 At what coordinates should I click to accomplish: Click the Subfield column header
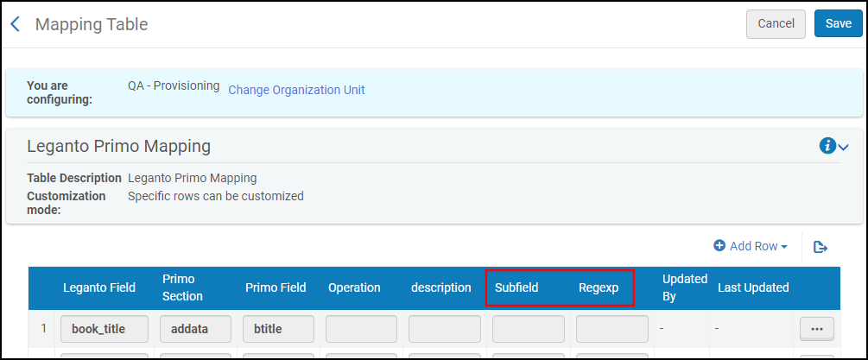pyautogui.click(x=516, y=287)
